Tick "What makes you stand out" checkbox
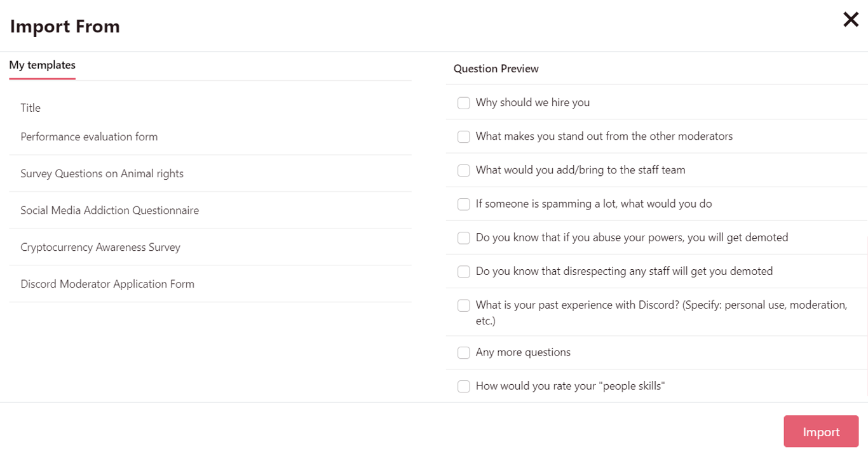868x454 pixels. point(464,137)
